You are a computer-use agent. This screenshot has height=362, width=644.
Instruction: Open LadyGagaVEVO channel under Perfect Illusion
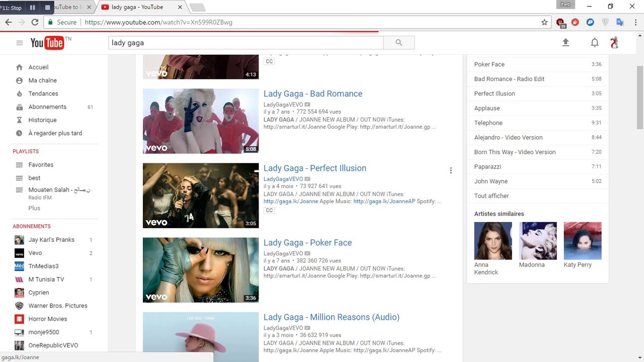point(283,179)
